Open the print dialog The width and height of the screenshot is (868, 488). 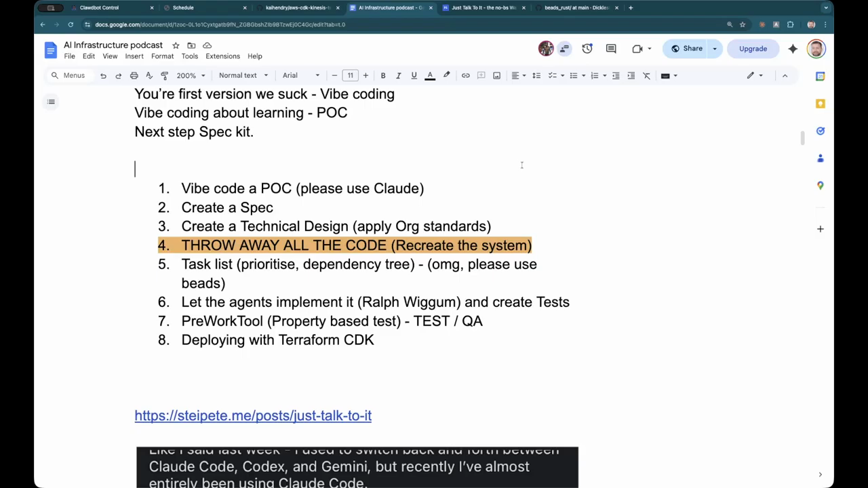pos(134,75)
